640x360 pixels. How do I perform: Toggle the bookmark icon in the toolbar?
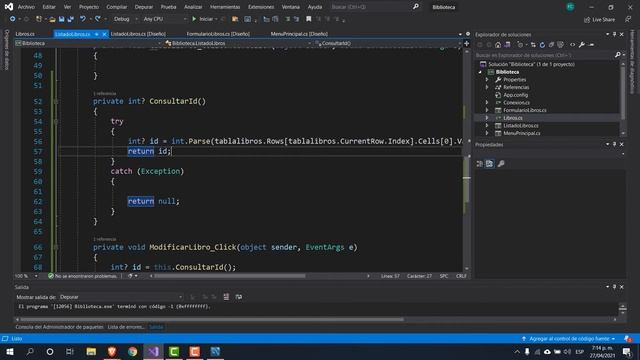[x=309, y=19]
